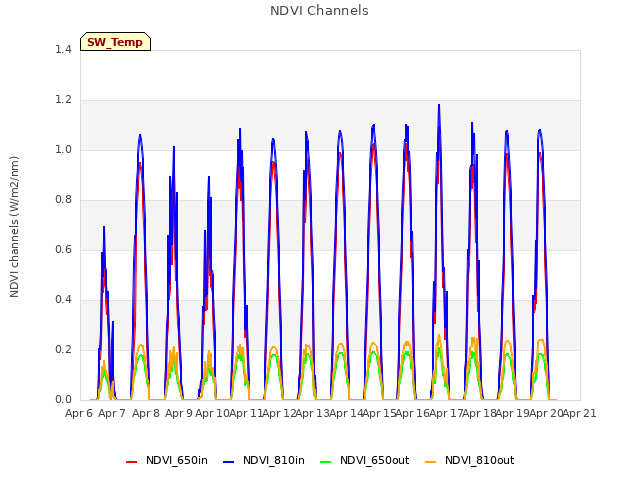This screenshot has height=480, width=640.
Task: Click the Apr 8 x-axis label
Action: pos(146,413)
